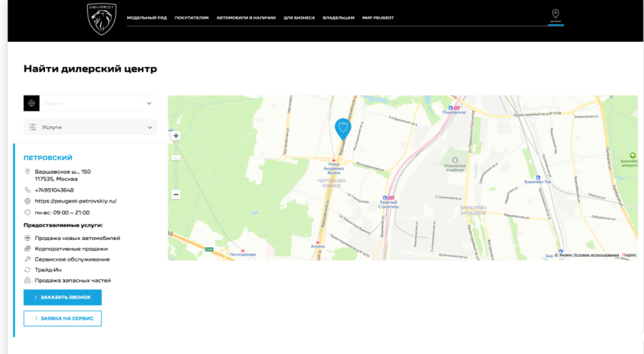Click Заявка на сервис button
This screenshot has height=354, width=644.
(x=62, y=318)
